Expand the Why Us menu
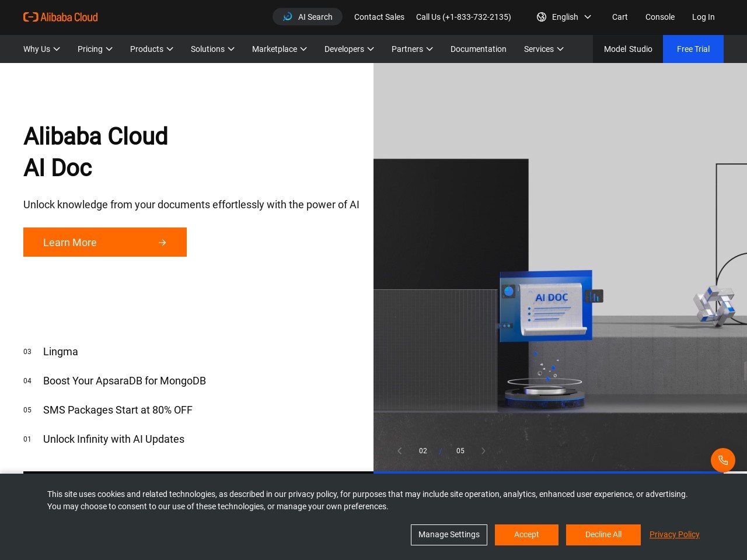The width and height of the screenshot is (747, 560). (x=41, y=49)
